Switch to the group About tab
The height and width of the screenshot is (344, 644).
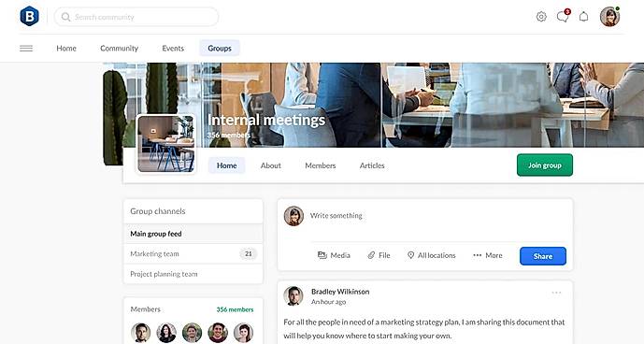click(271, 165)
